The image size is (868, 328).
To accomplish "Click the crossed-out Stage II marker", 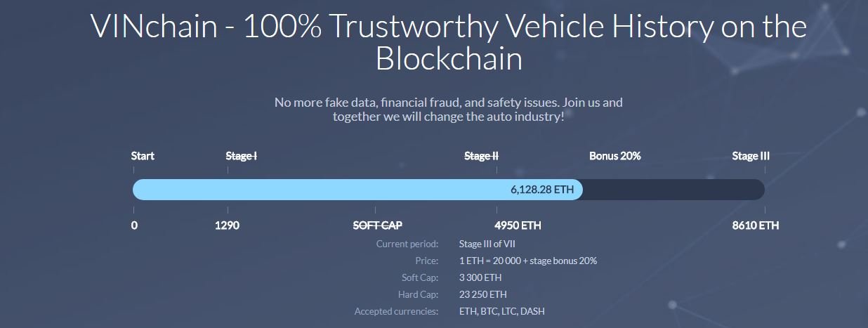I will (x=481, y=156).
